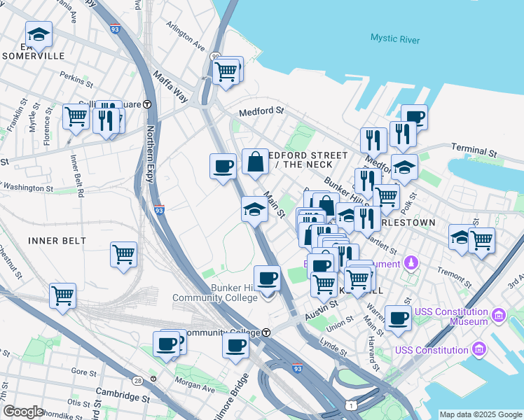Click the Cambridge St street label

coord(123,395)
